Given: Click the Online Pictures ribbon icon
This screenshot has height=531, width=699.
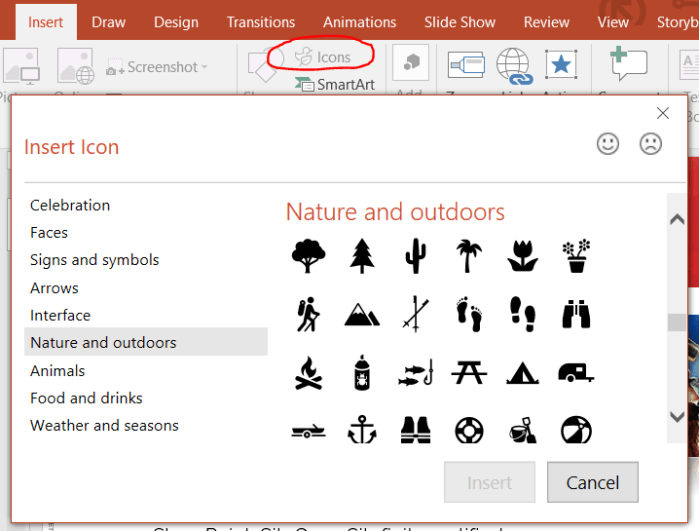Looking at the screenshot, I should pos(75,66).
